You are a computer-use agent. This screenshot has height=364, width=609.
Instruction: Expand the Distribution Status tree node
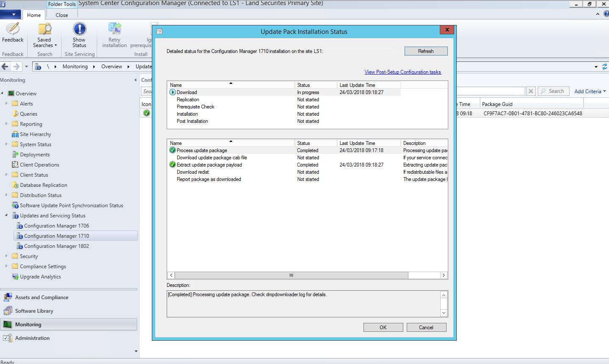pyautogui.click(x=6, y=195)
